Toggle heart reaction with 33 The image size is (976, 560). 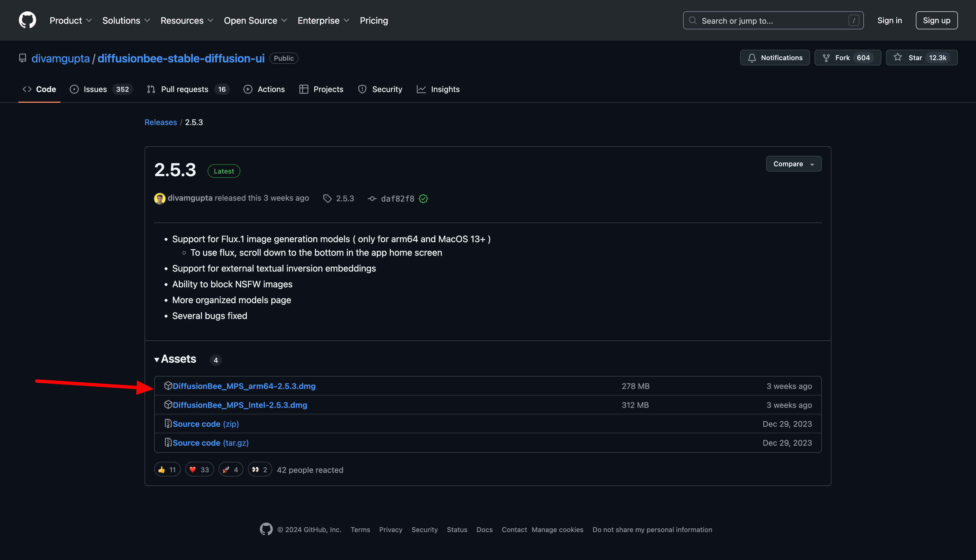(x=199, y=470)
